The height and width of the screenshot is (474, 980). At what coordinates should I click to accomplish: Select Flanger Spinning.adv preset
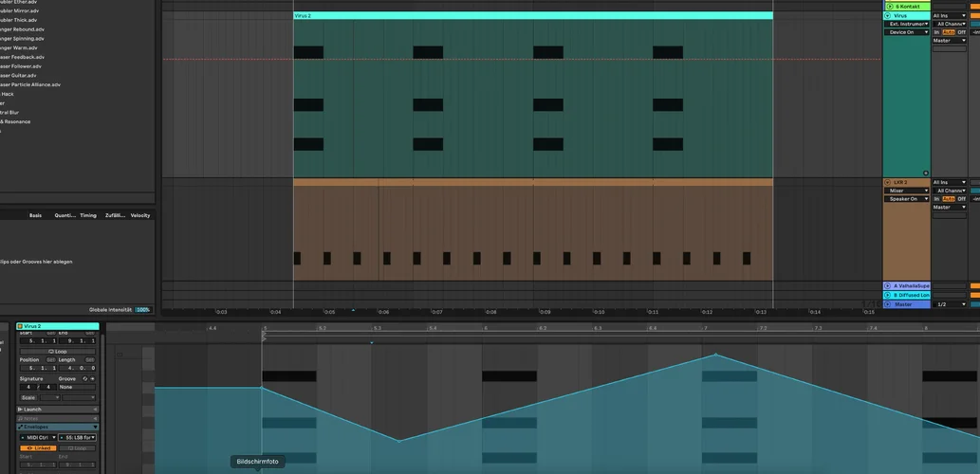23,39
